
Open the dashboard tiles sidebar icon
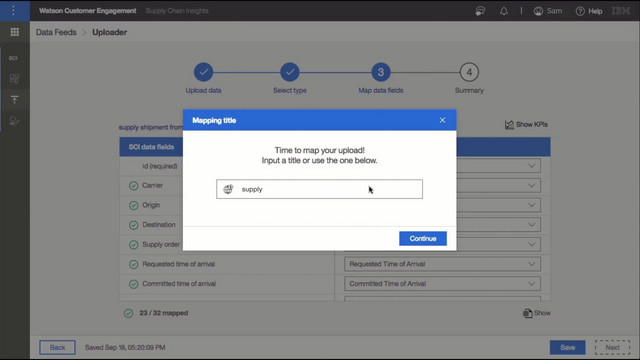pyautogui.click(x=14, y=78)
